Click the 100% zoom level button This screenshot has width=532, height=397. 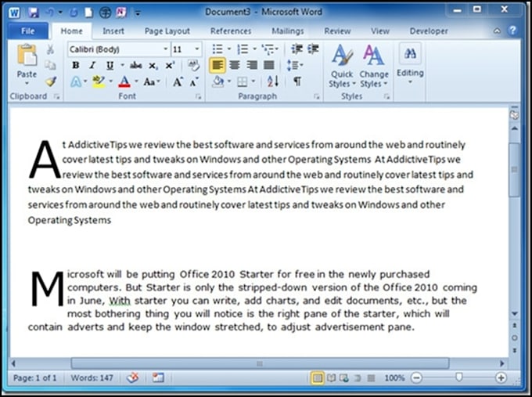click(x=394, y=377)
